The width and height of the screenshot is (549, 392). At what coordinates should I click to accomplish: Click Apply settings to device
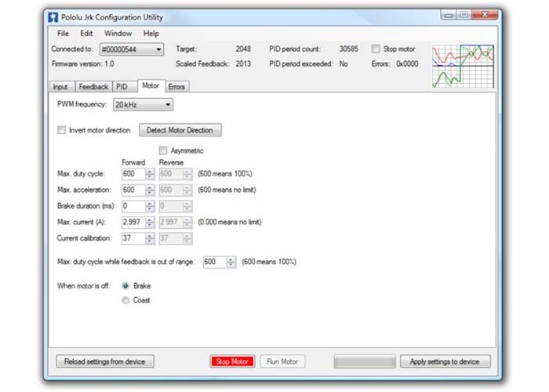[x=445, y=361]
